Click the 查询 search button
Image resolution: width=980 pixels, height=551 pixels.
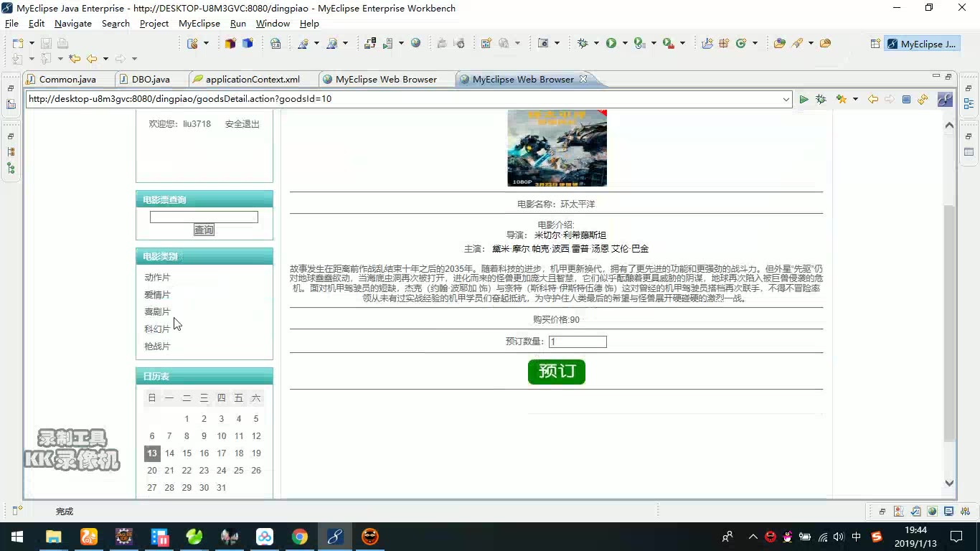(204, 230)
